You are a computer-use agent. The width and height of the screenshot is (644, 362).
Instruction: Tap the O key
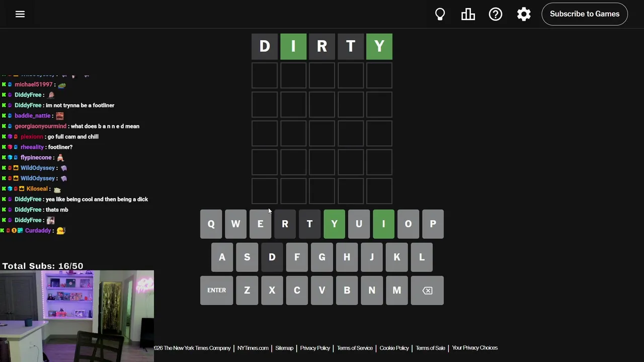(x=409, y=224)
